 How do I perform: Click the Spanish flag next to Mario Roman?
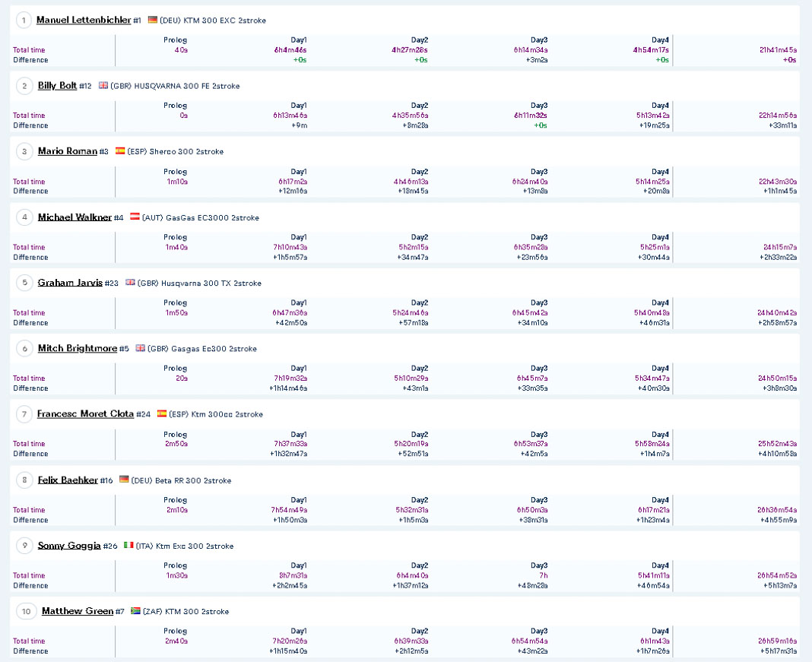pyautogui.click(x=120, y=150)
